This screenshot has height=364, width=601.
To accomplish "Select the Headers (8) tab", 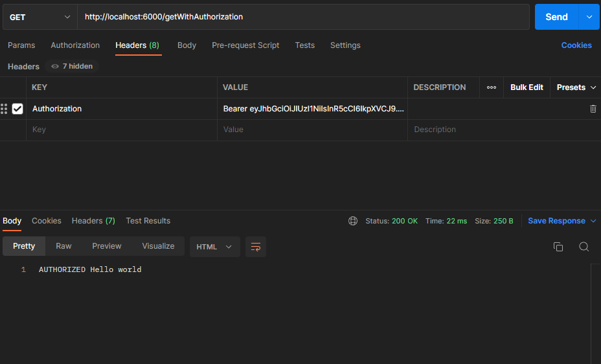I will [137, 45].
